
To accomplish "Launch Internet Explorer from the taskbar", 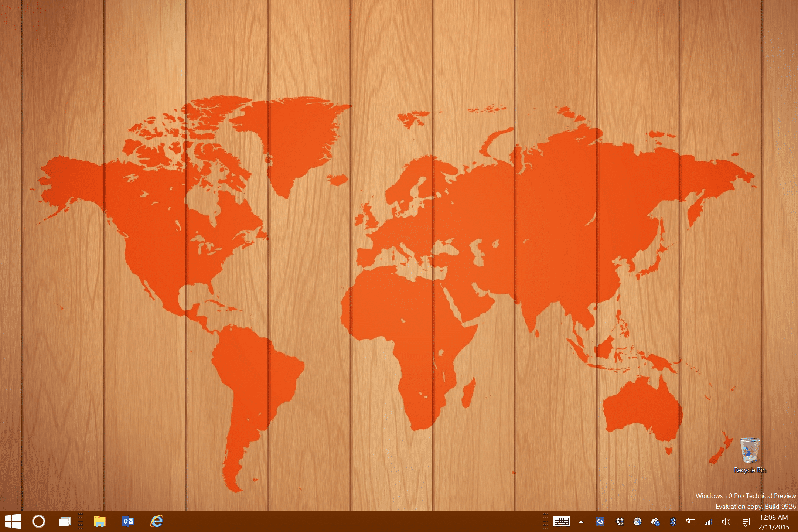I will click(157, 521).
